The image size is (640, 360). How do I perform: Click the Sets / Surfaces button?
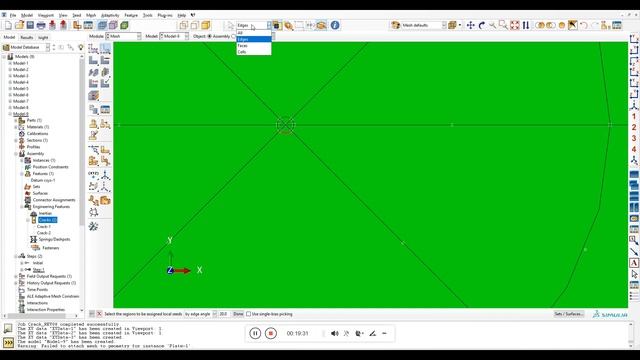tap(569, 314)
